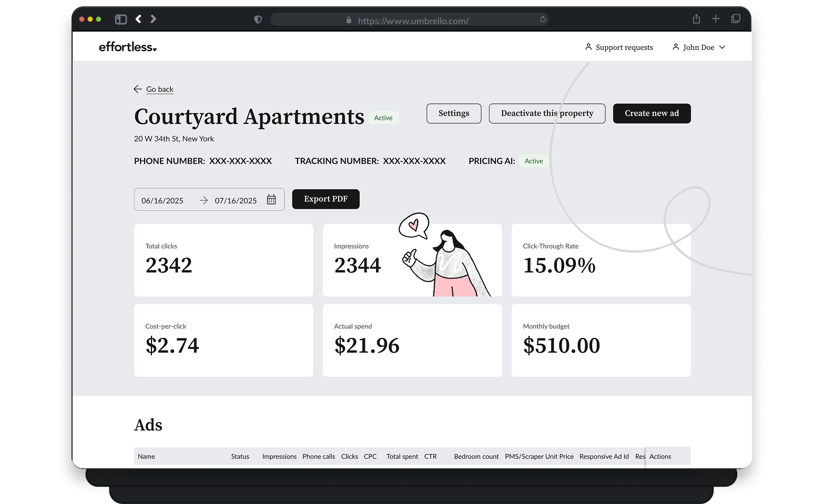
Task: Click the Impressions column header in Ads table
Action: pos(279,457)
